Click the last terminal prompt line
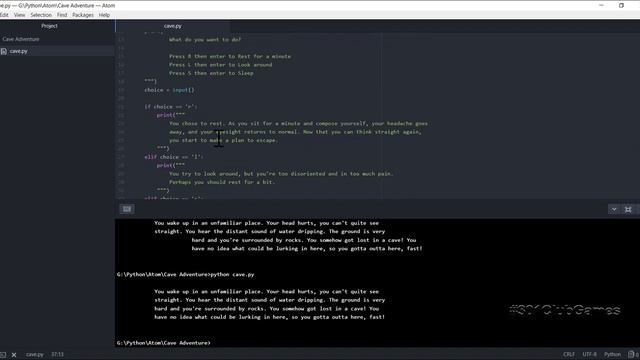This screenshot has height=360, width=640. point(164,343)
